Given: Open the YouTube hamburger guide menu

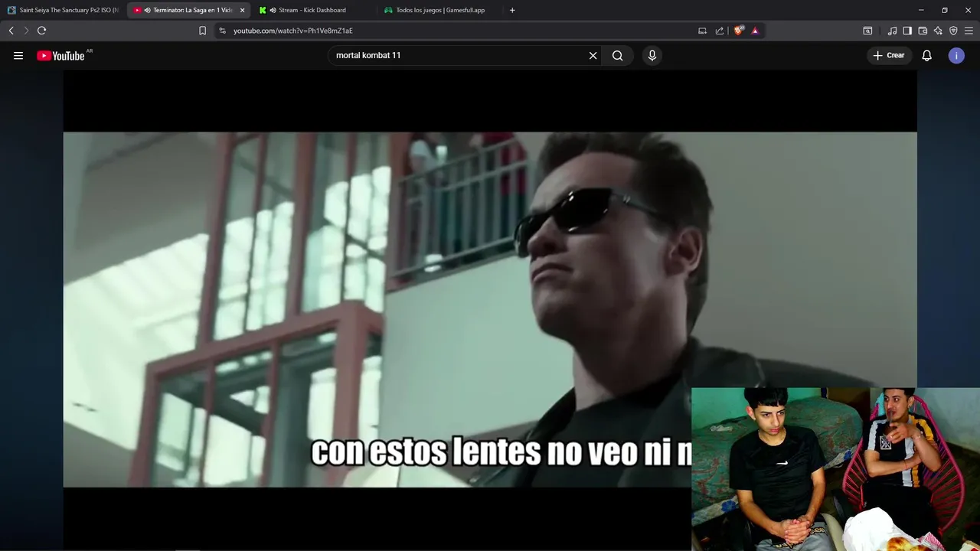Looking at the screenshot, I should (x=18, y=55).
